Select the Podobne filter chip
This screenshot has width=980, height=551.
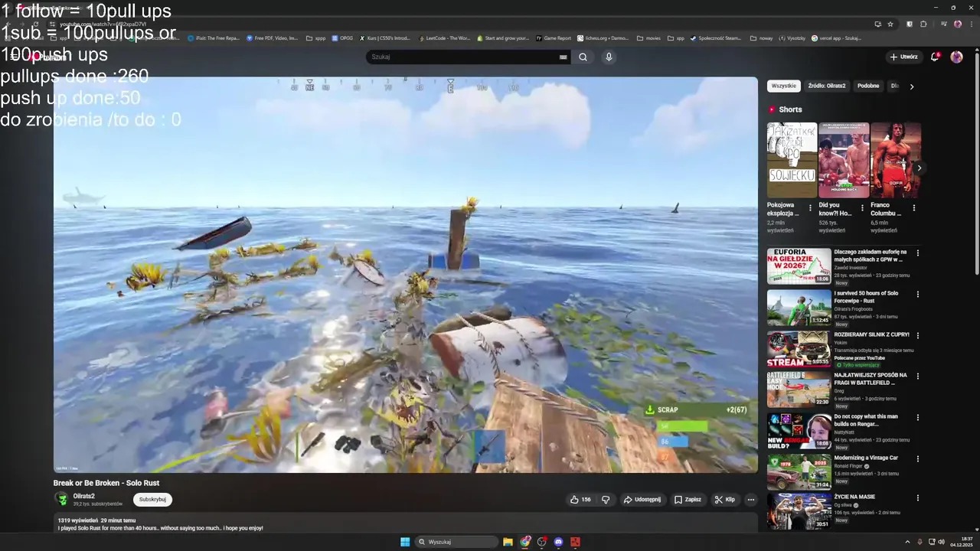click(x=868, y=86)
